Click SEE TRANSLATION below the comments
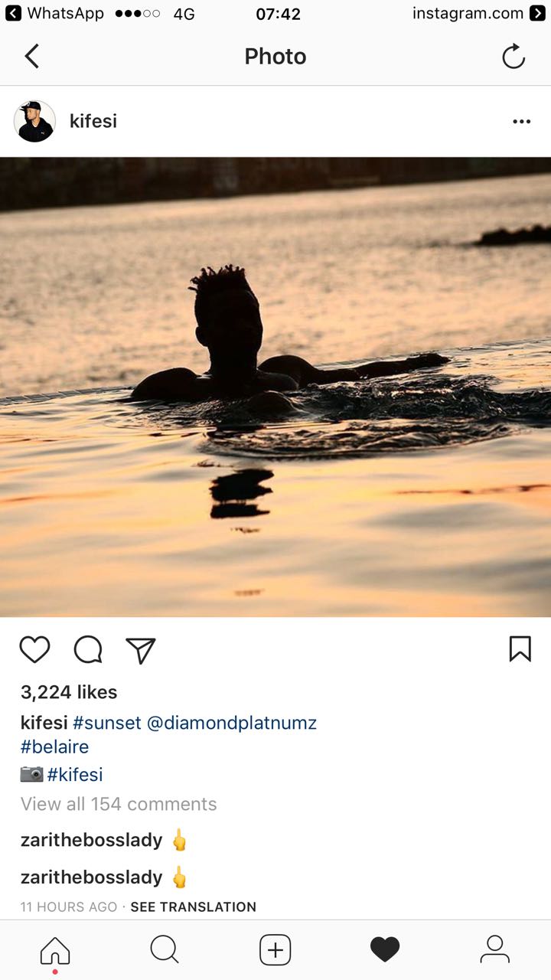551x980 pixels. 193,906
